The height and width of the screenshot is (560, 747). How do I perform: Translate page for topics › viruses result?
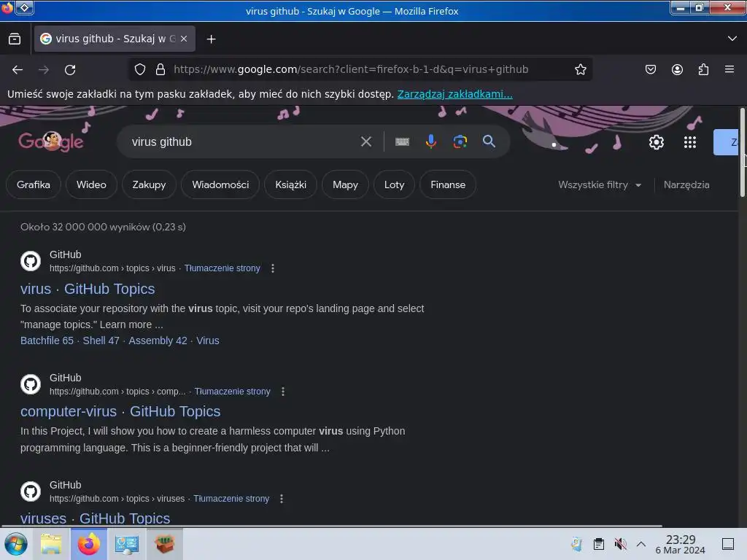click(231, 499)
